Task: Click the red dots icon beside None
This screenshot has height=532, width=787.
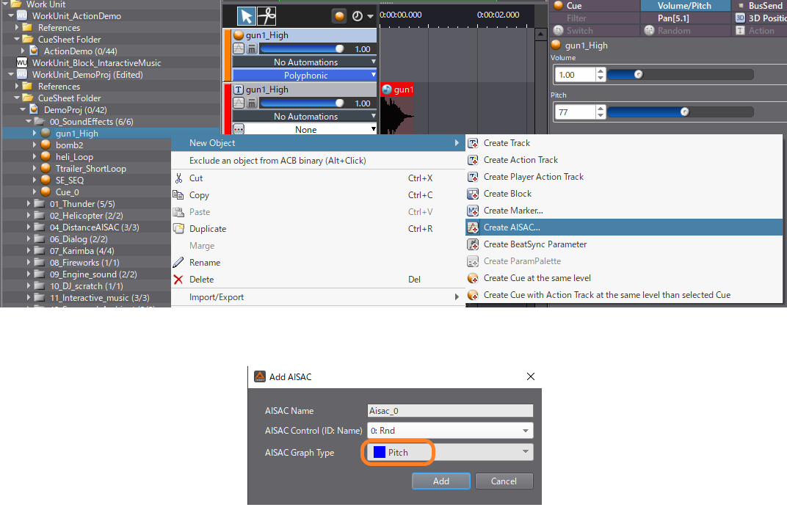Action: [239, 129]
